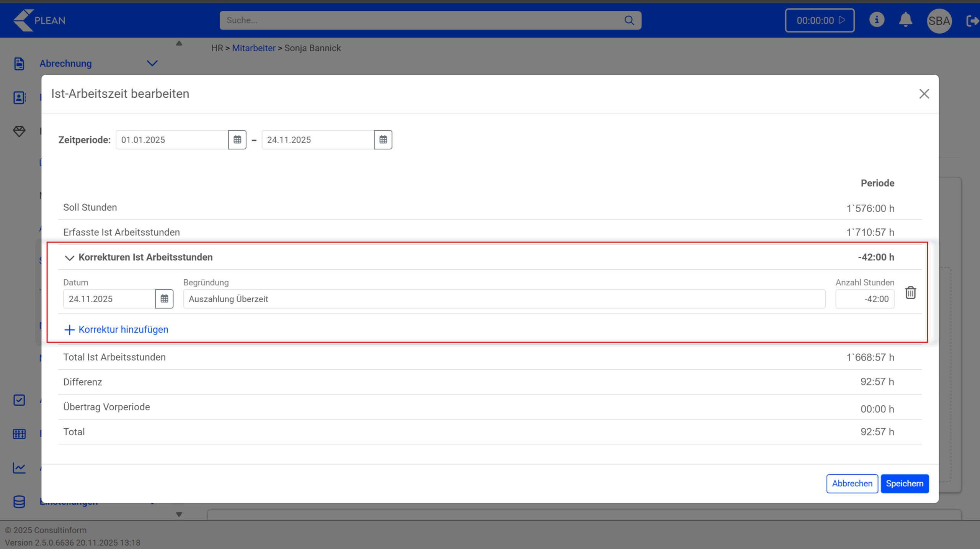Click the search magnifier icon

tap(629, 20)
